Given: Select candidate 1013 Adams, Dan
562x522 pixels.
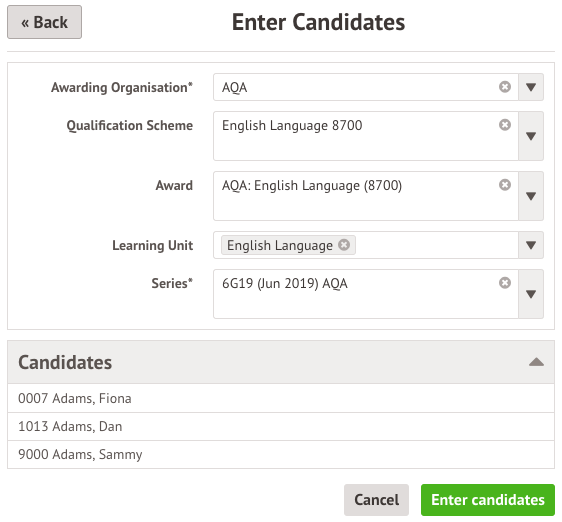Looking at the screenshot, I should [281, 426].
